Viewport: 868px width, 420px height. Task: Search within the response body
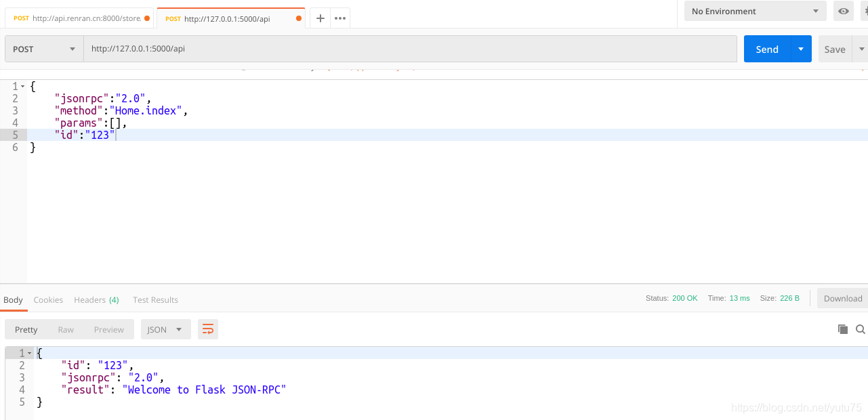860,329
